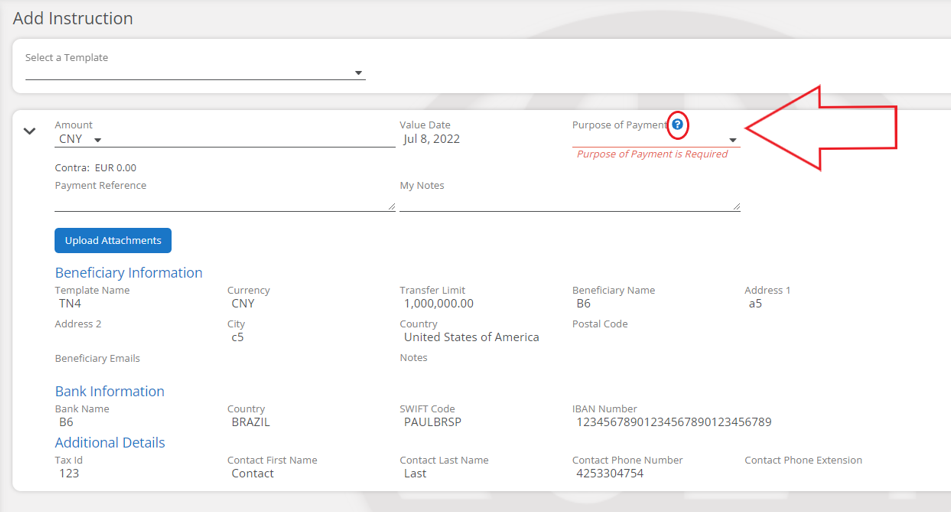The width and height of the screenshot is (951, 512).
Task: Focus the My Notes text area
Action: point(570,202)
